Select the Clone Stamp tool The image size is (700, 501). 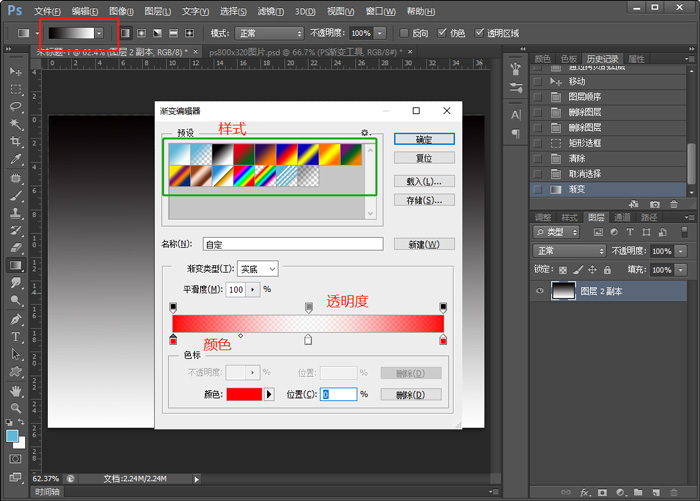tap(16, 213)
